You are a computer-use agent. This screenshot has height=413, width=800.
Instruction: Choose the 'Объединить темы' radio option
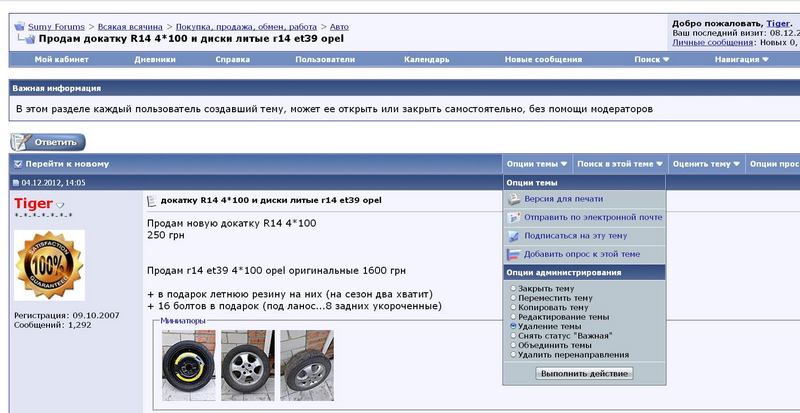click(514, 344)
